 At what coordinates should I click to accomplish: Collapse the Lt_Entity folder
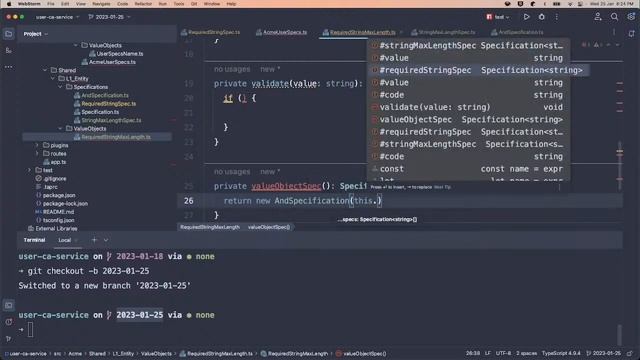coord(53,79)
